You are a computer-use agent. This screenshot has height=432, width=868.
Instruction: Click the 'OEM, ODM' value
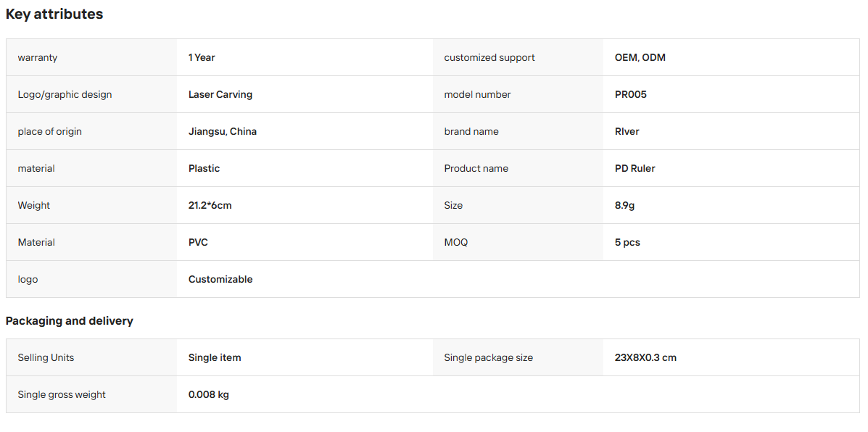click(x=640, y=57)
